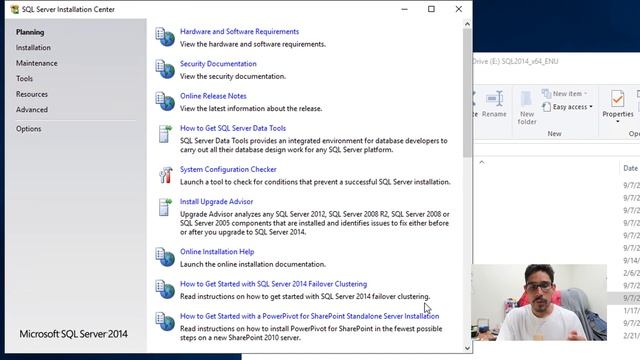Click the PowerPivot for SharePoint globe icon
This screenshot has height=360, width=640.
coord(165,322)
